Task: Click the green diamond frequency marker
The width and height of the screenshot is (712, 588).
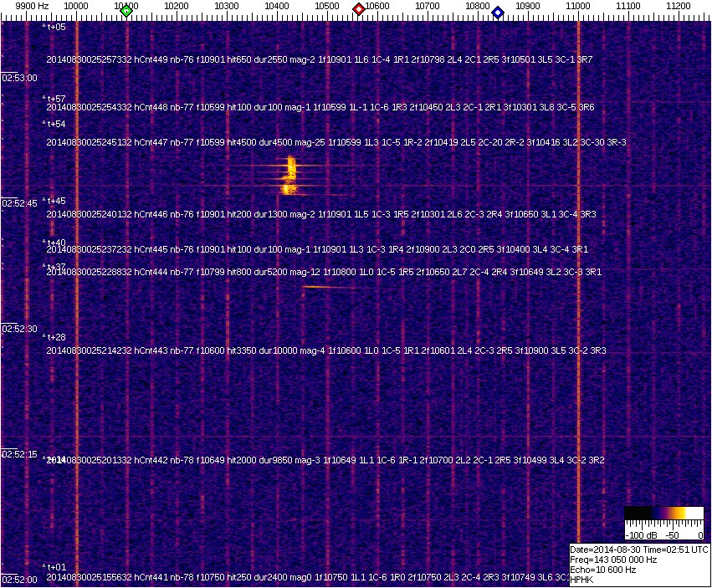Action: [126, 11]
